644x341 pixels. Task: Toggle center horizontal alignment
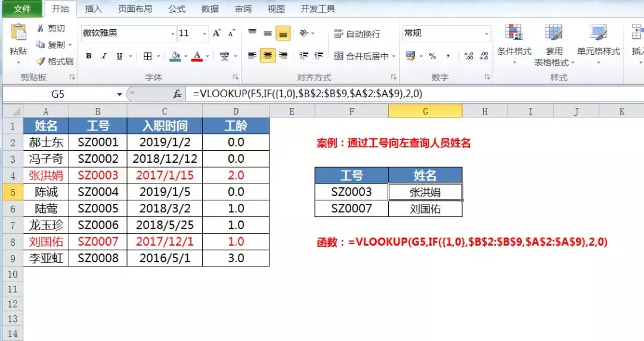(x=267, y=55)
